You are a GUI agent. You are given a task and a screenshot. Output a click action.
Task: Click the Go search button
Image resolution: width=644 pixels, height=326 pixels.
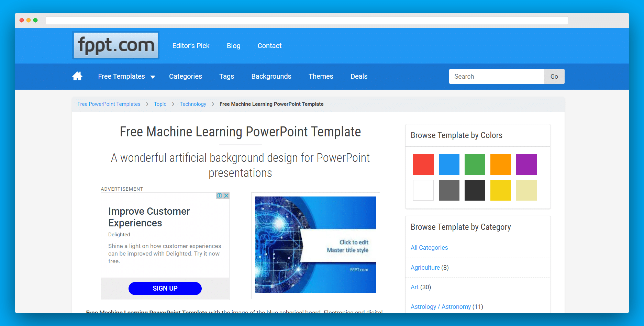click(554, 76)
